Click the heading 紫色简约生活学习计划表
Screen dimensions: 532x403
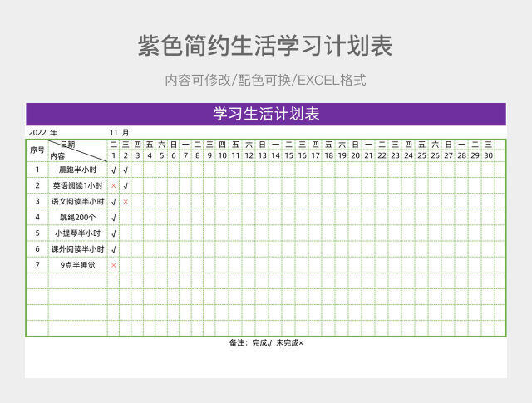click(x=265, y=46)
